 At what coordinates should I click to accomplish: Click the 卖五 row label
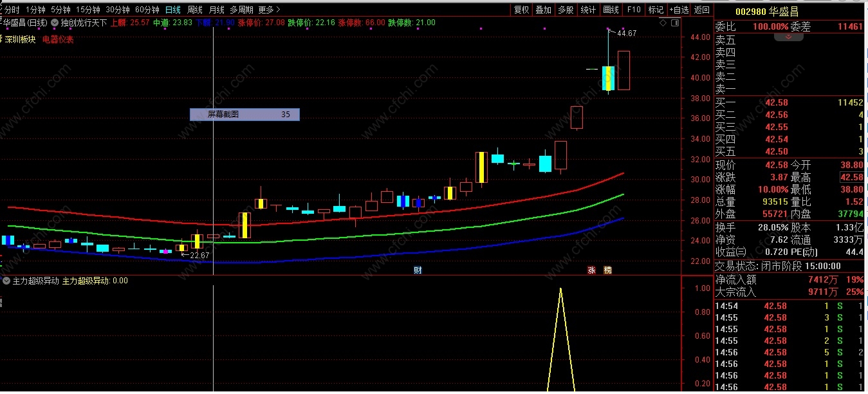725,39
